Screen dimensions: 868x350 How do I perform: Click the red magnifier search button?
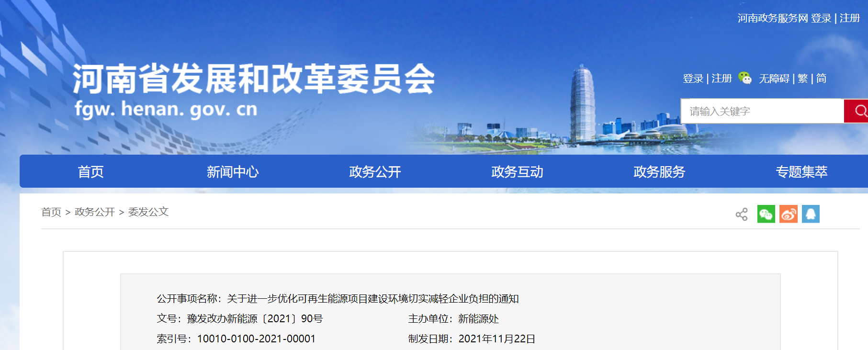pyautogui.click(x=858, y=111)
